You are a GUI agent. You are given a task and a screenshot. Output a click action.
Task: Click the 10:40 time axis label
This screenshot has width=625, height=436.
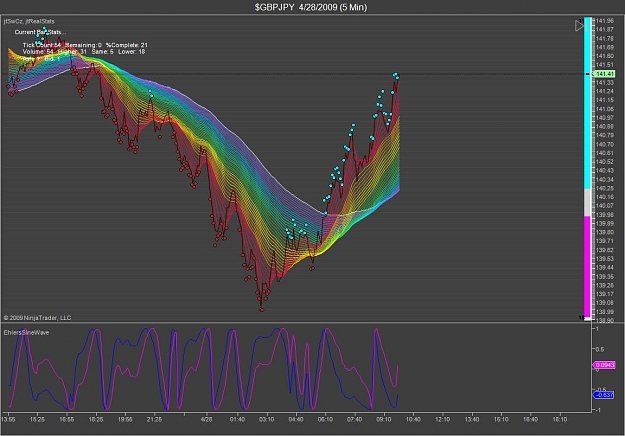413,419
